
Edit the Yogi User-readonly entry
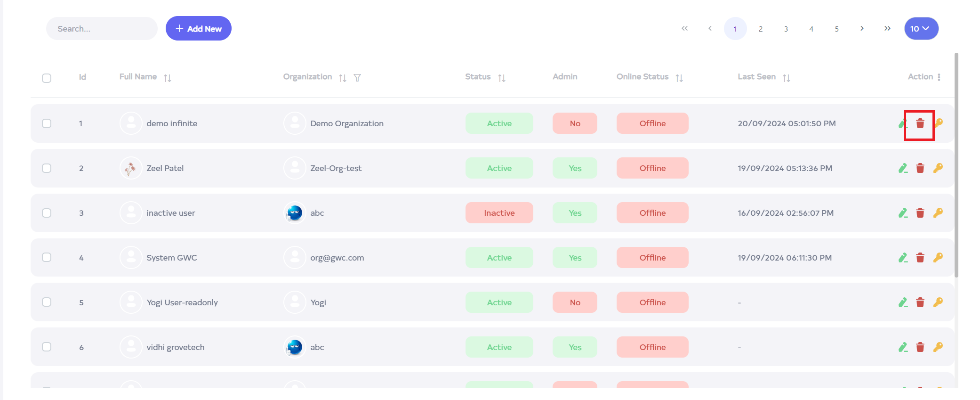902,302
